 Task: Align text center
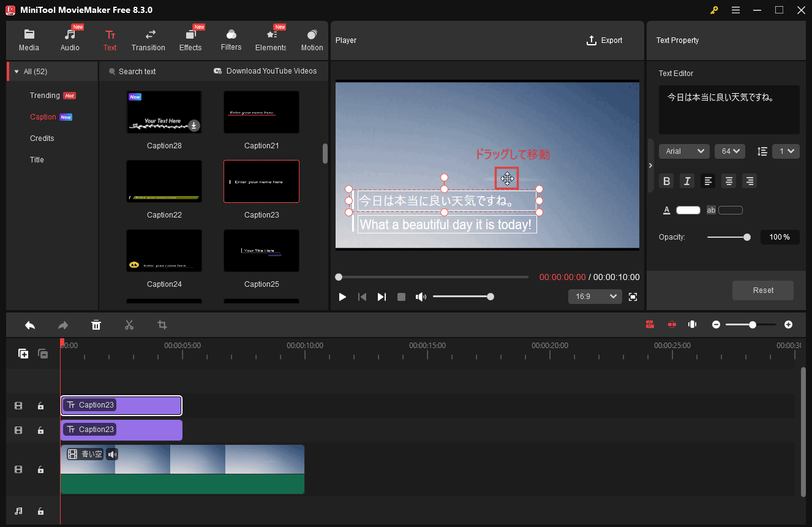point(728,181)
